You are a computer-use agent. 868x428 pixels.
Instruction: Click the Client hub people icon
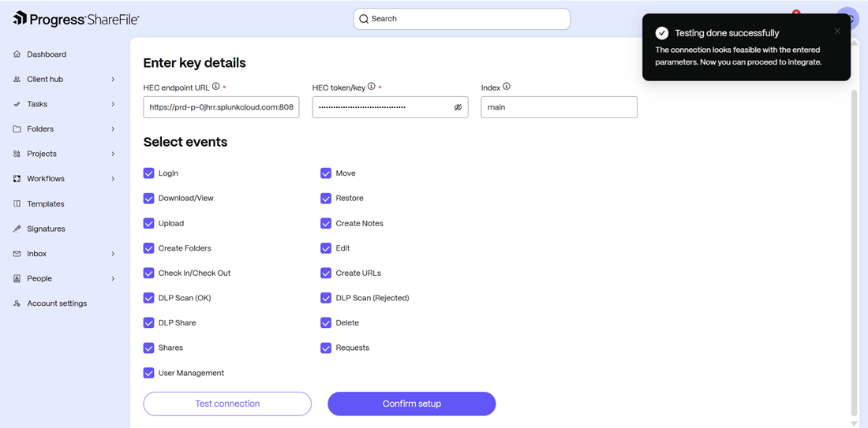(17, 79)
